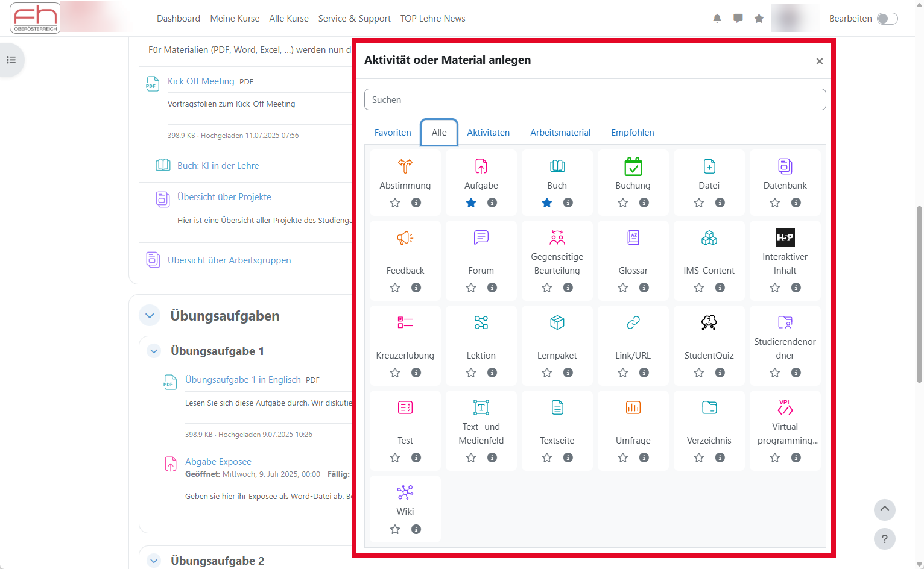
Task: Collapse Übungsaufgabe 1 section
Action: [154, 351]
